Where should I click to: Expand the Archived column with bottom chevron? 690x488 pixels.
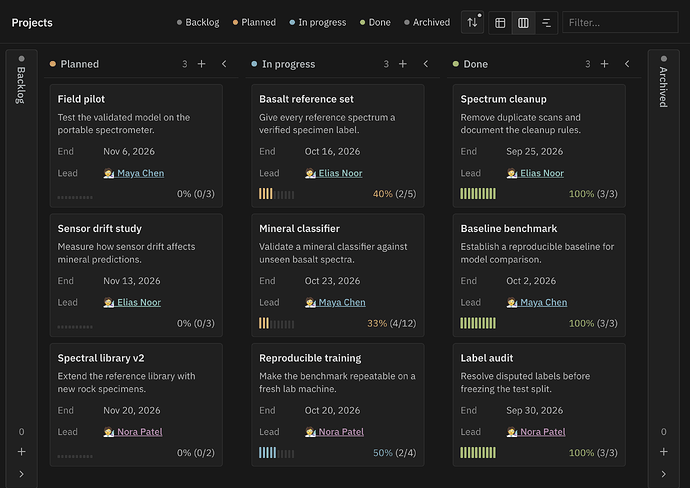click(664, 474)
